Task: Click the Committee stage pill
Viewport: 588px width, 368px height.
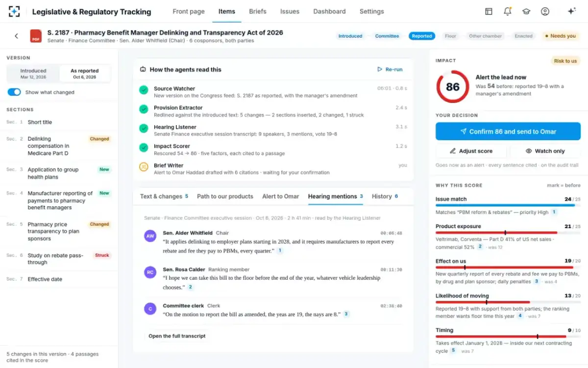Action: (x=387, y=36)
